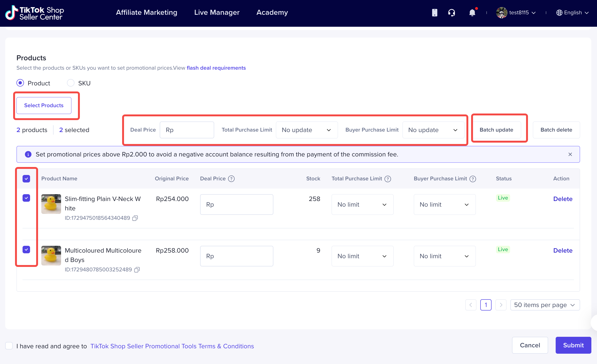The height and width of the screenshot is (364, 597).
Task: Expand batch Total Purchase Limit dropdown
Action: tap(306, 130)
